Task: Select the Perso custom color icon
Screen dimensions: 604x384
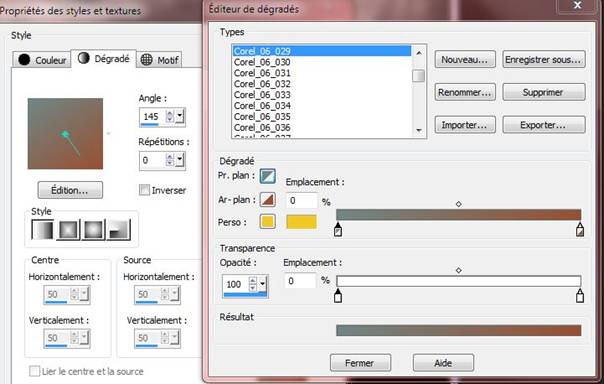Action: click(x=267, y=222)
